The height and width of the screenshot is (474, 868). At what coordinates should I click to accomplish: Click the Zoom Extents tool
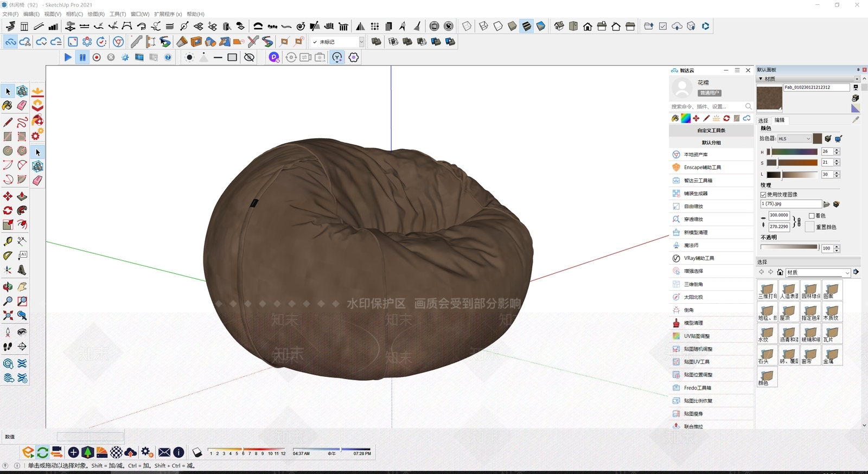pyautogui.click(x=8, y=315)
